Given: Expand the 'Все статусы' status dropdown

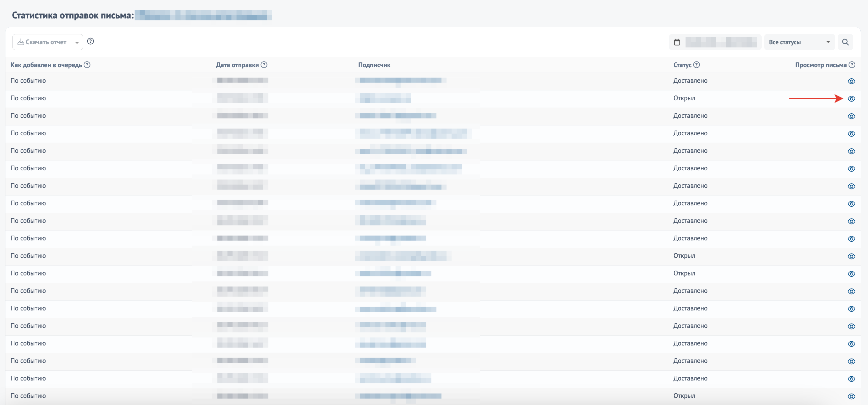Looking at the screenshot, I should 799,42.
